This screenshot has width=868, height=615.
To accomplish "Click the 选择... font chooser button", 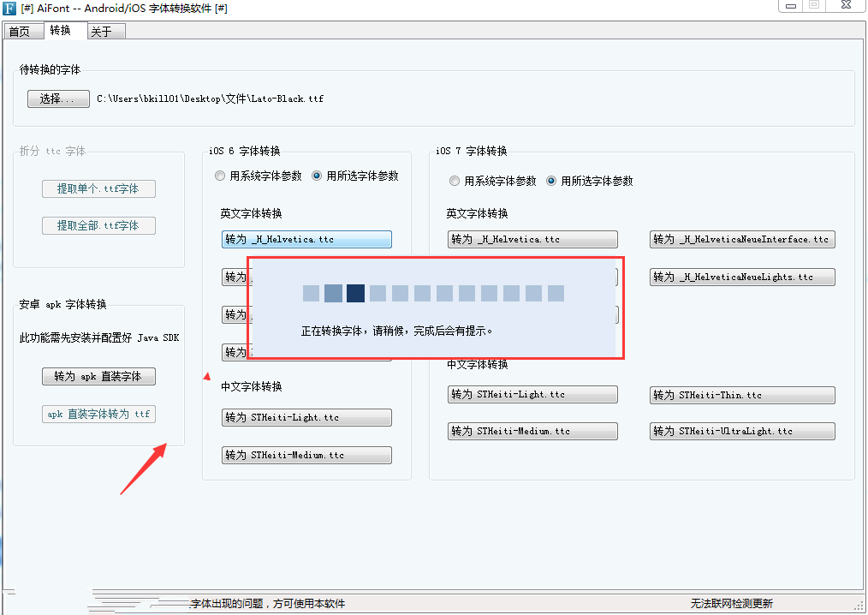I will pos(58,99).
